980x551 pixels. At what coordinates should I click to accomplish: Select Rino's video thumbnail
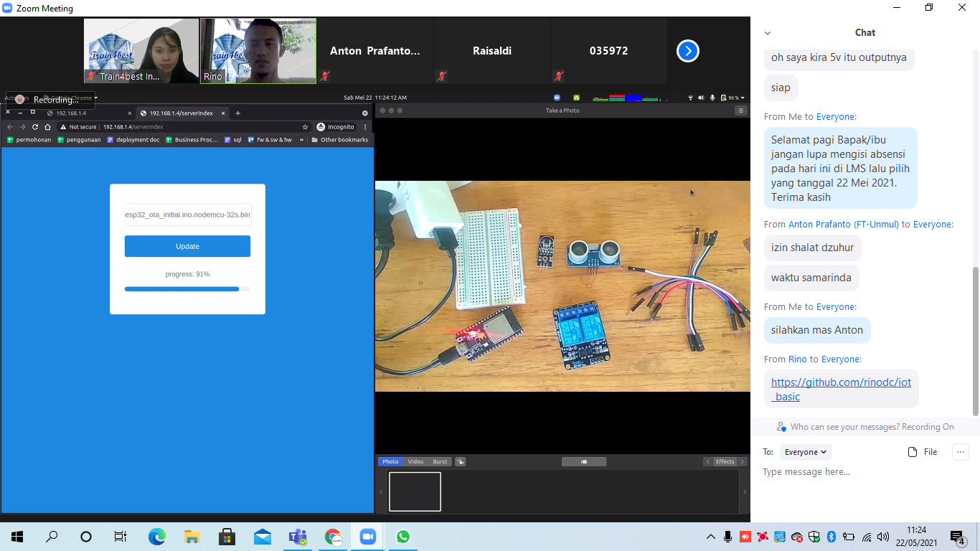click(258, 51)
